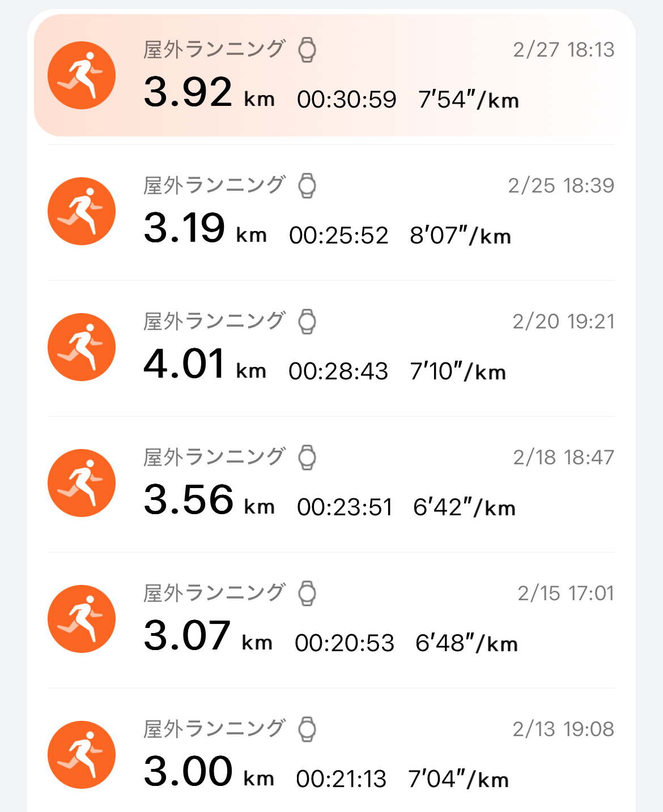The image size is (663, 812).
Task: Click the 屋外ランニング title dated 2/18
Action: tap(214, 458)
